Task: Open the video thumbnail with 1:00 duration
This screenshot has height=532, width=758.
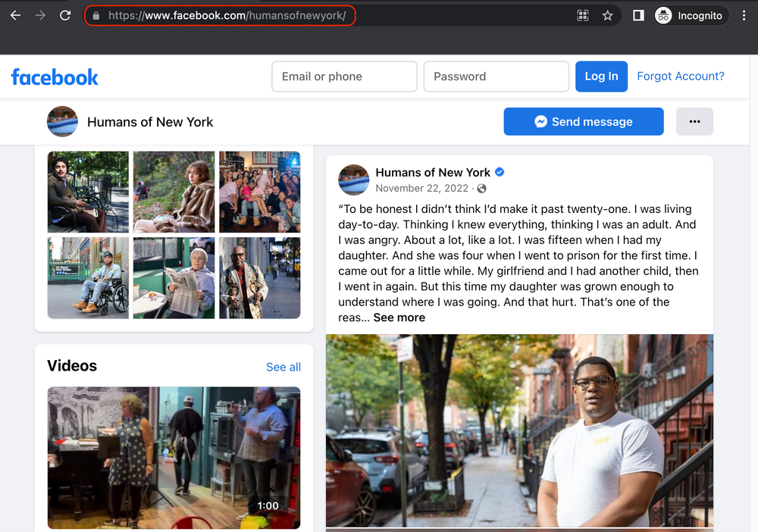Action: pyautogui.click(x=174, y=458)
